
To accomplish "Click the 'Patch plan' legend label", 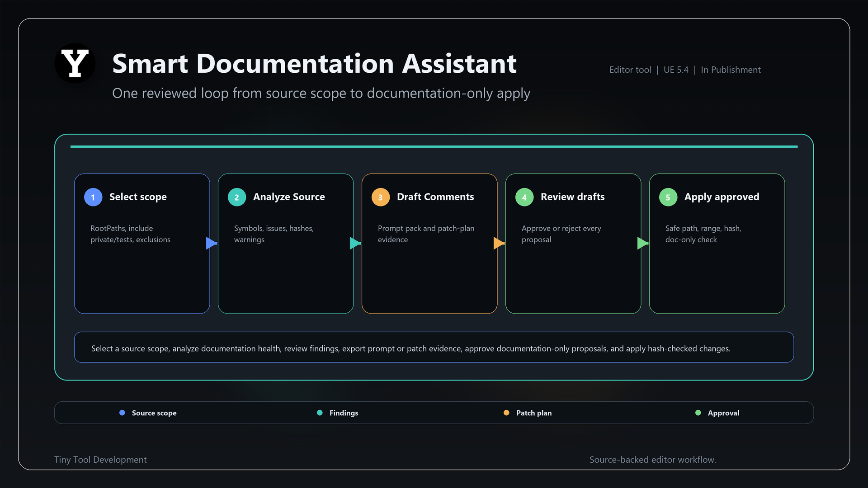I will [x=534, y=413].
